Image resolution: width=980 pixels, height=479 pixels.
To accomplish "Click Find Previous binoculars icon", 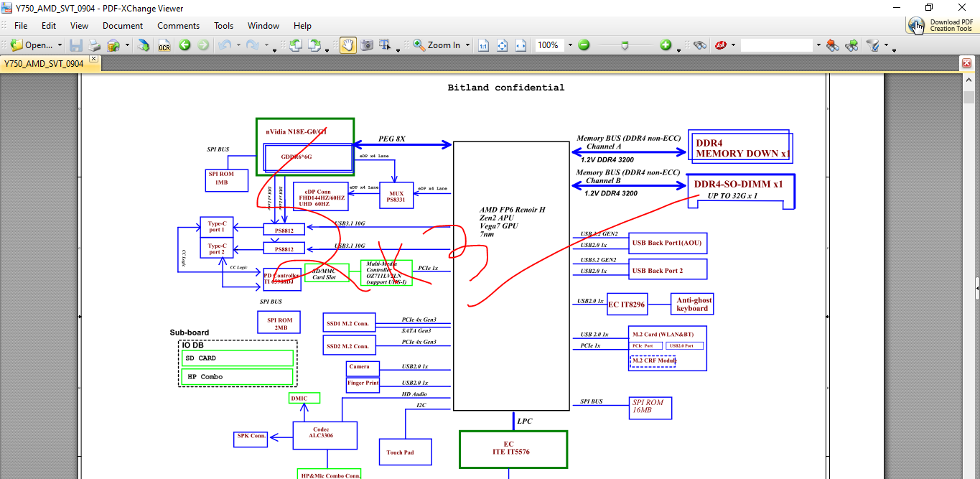I will tap(832, 45).
